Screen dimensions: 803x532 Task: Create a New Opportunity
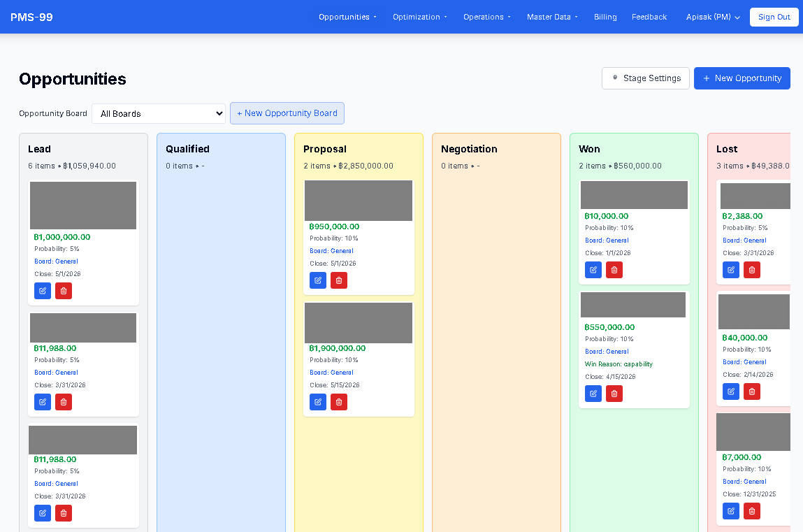click(x=741, y=78)
